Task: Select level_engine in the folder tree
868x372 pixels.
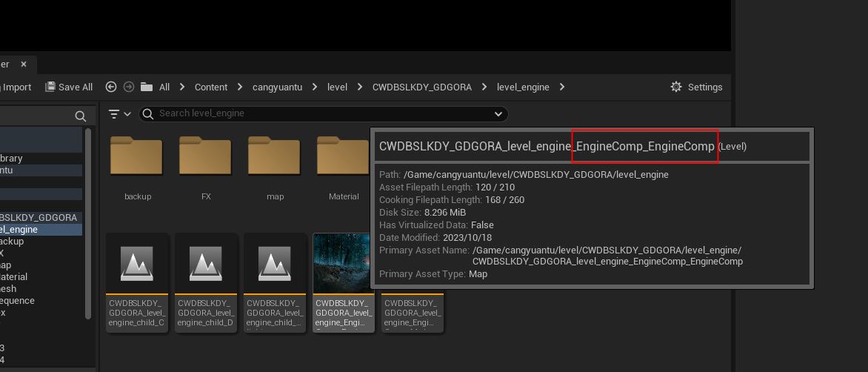Action: (21, 229)
